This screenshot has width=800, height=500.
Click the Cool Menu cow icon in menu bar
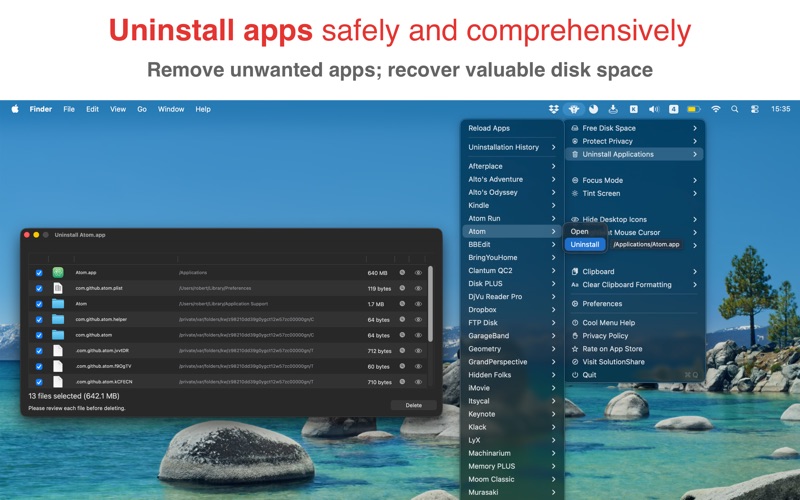point(574,109)
